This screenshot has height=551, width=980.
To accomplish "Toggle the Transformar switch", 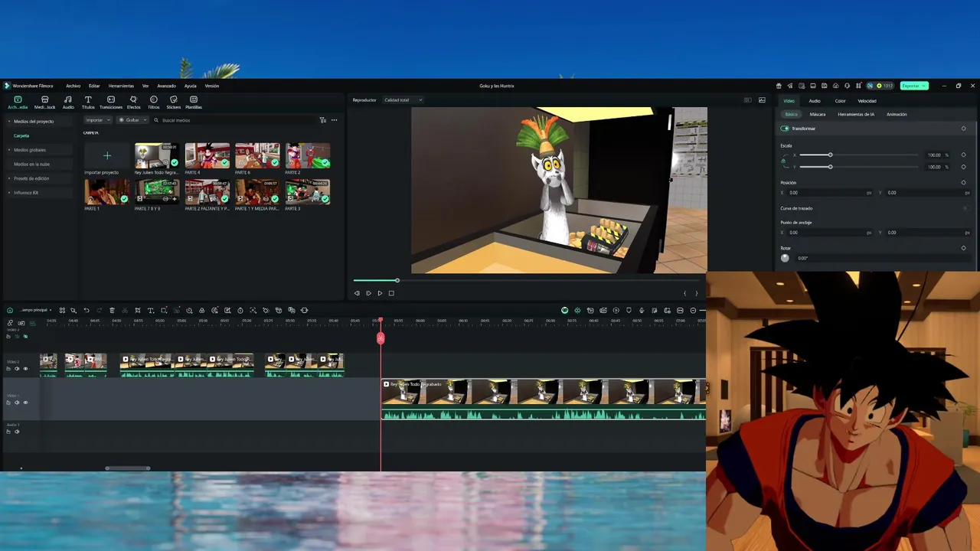I will 785,129.
